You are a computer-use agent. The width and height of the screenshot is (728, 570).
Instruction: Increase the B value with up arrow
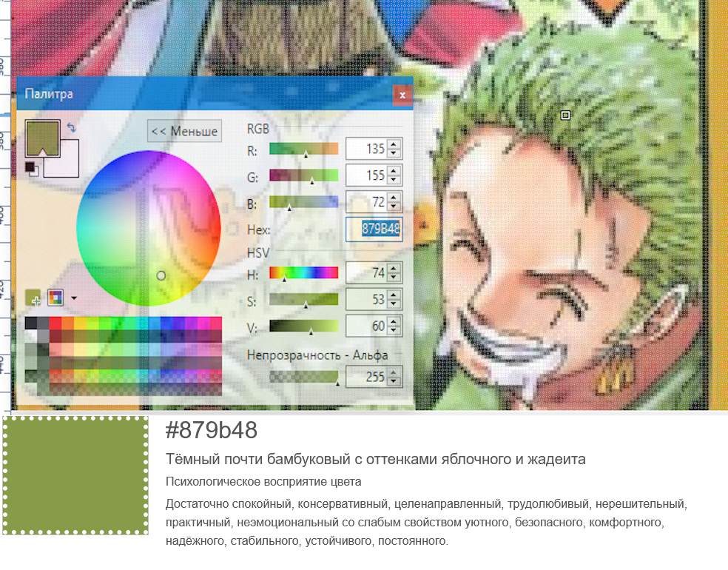click(x=394, y=198)
